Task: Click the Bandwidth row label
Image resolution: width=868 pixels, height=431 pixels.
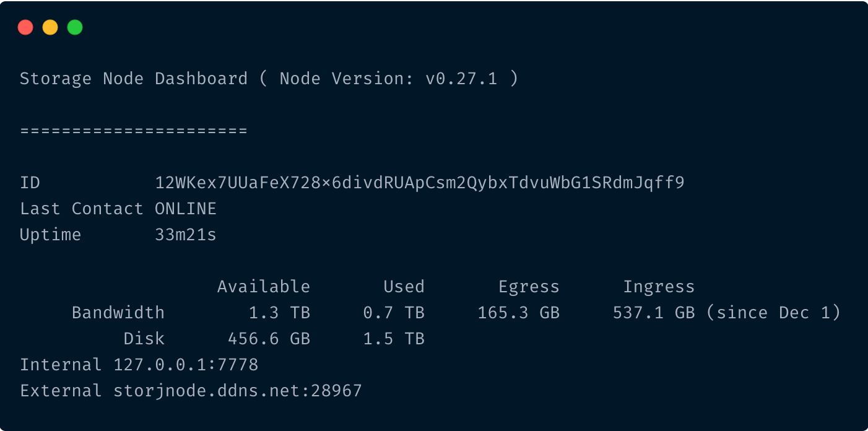Action: [118, 313]
